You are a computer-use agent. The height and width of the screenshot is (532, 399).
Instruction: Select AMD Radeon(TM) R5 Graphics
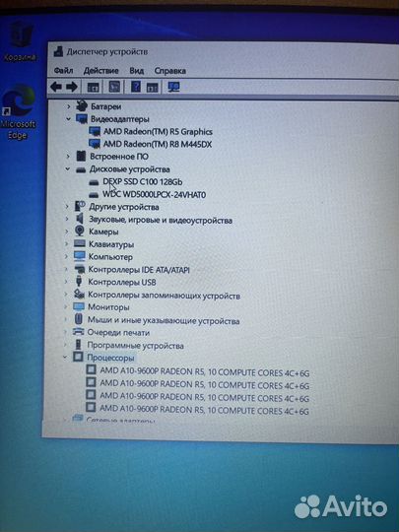158,131
